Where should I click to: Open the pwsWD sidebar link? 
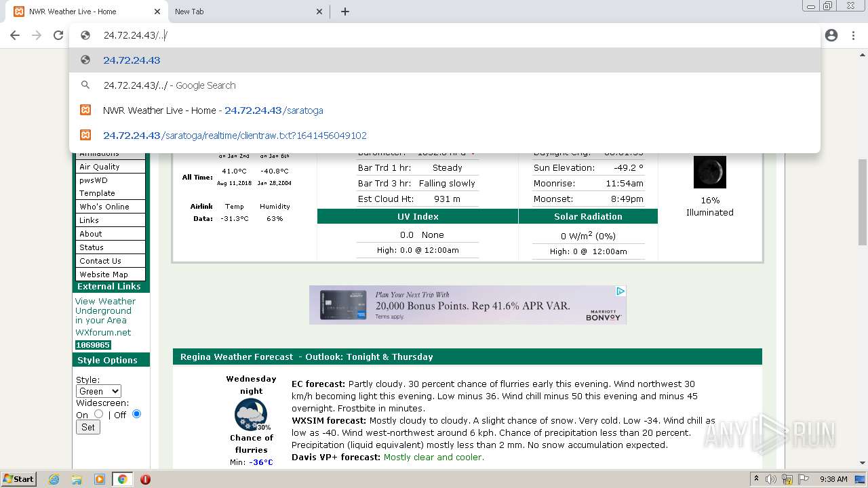click(x=111, y=180)
